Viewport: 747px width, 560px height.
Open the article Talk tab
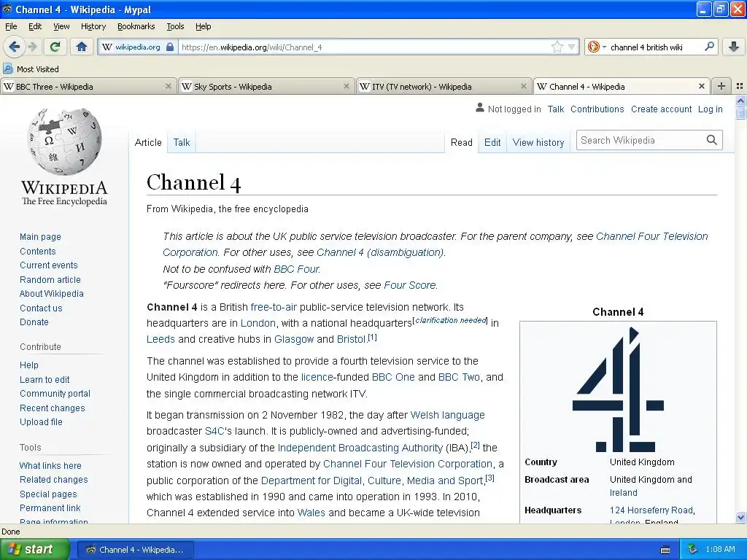pos(182,142)
